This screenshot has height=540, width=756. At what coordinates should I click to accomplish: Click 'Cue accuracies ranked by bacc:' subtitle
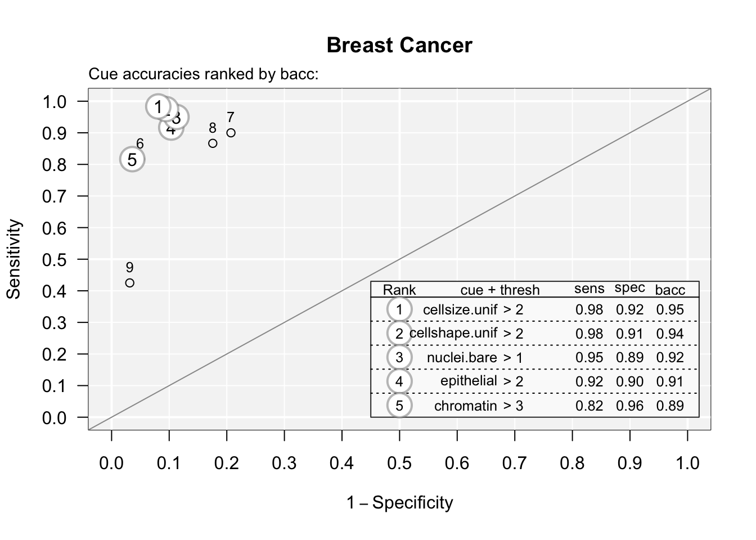click(204, 74)
